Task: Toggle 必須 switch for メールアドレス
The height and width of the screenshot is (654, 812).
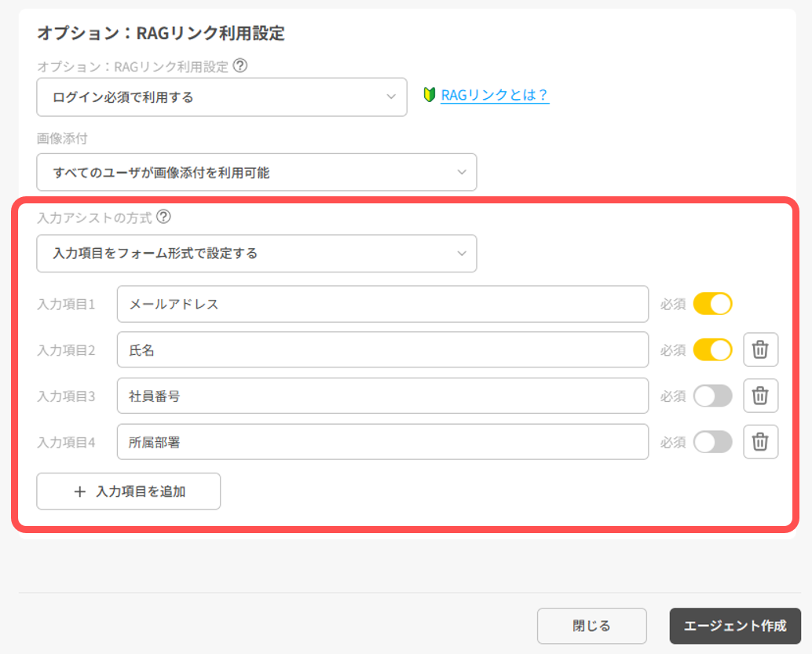Action: 712,304
